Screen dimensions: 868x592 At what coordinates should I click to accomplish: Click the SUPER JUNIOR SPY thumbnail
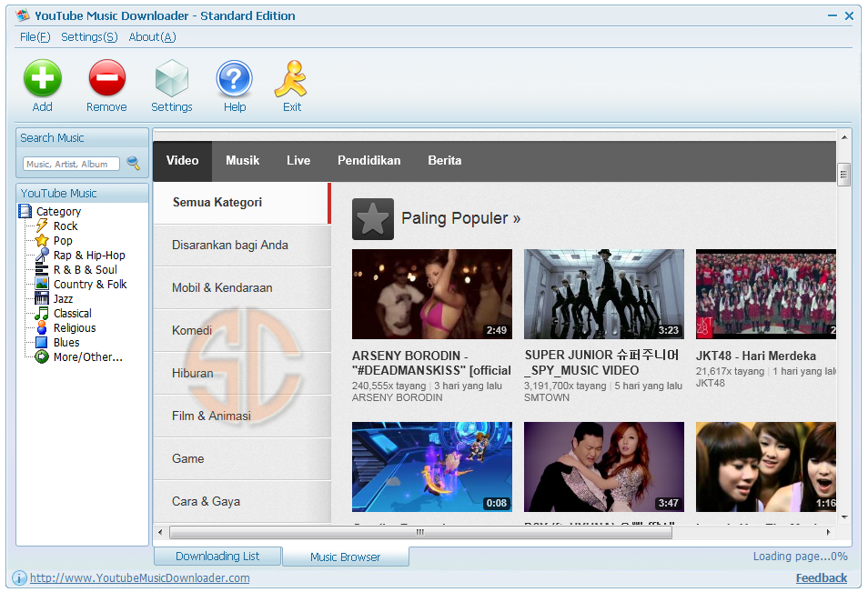[604, 294]
